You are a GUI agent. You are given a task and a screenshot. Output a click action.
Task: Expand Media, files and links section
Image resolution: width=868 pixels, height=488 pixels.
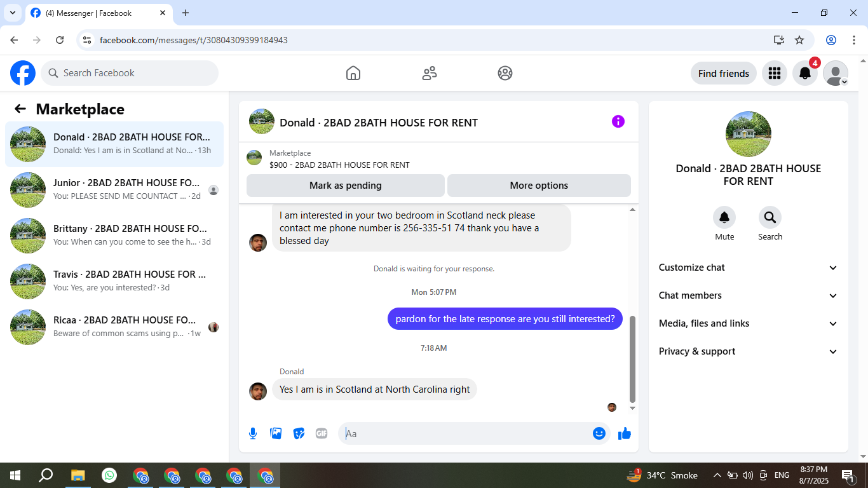[x=749, y=323]
